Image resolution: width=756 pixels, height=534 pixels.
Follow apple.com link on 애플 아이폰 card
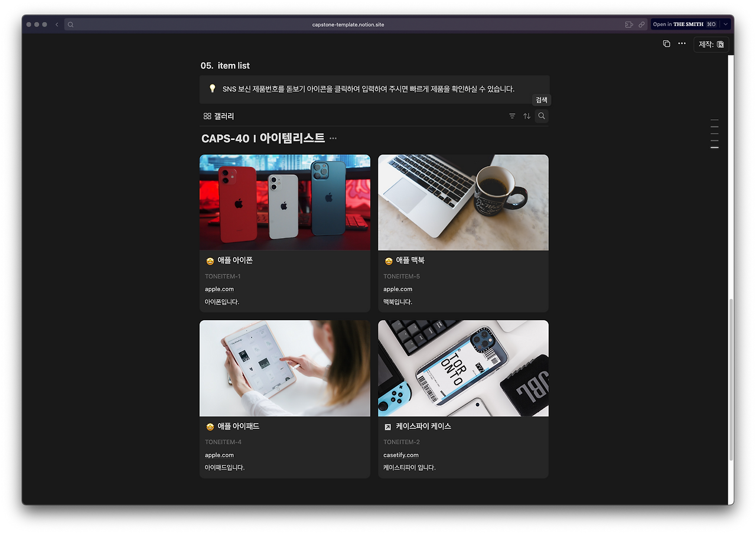coord(219,289)
